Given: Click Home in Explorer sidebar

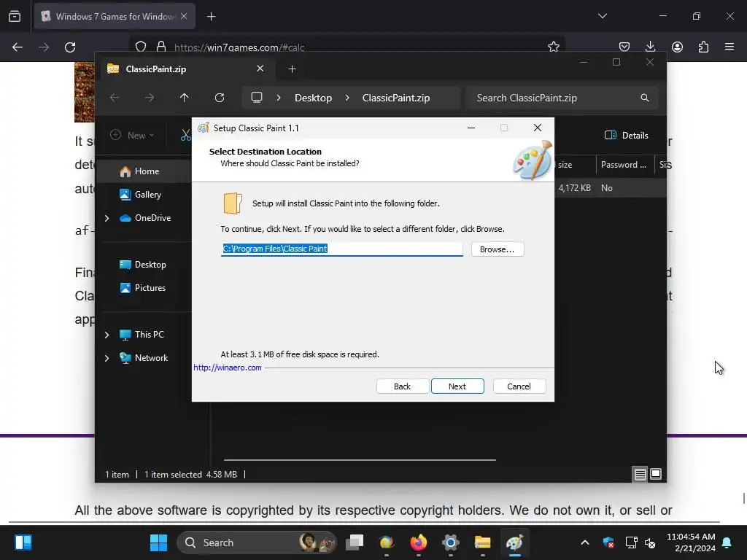Looking at the screenshot, I should click(147, 171).
